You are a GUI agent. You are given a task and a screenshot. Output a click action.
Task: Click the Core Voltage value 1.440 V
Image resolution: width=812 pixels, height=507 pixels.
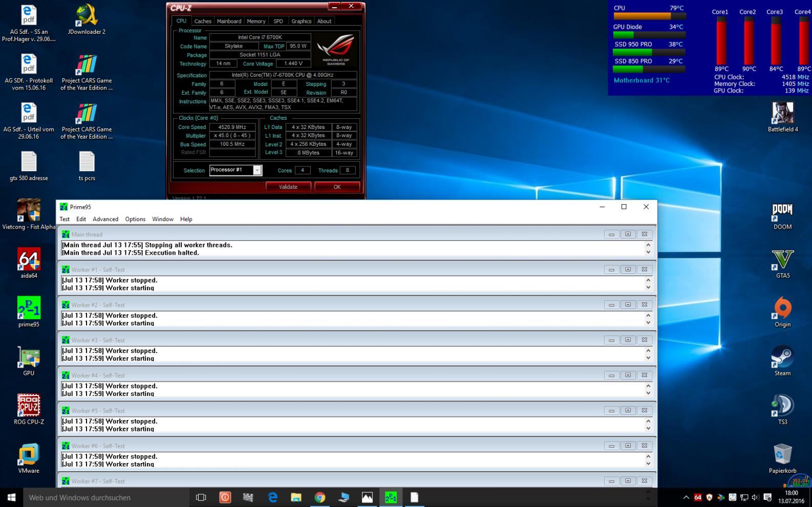[293, 63]
